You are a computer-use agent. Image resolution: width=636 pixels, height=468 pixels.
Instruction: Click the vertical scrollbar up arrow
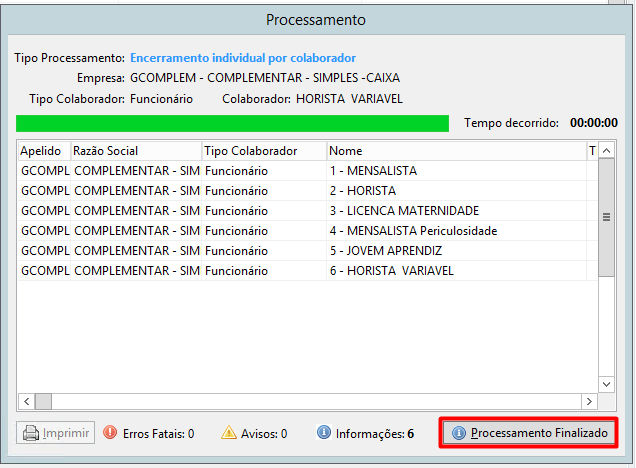click(606, 151)
